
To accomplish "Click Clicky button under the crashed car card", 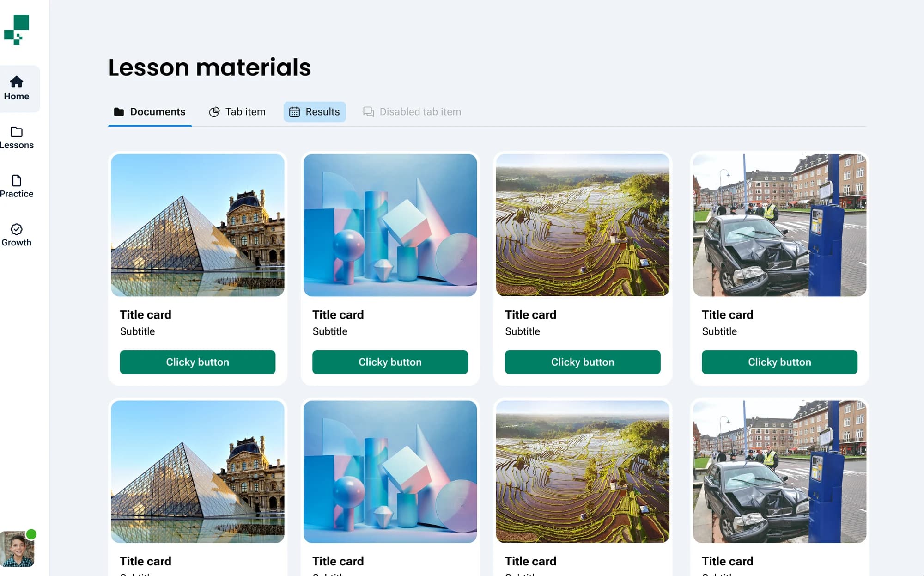I will coord(779,362).
